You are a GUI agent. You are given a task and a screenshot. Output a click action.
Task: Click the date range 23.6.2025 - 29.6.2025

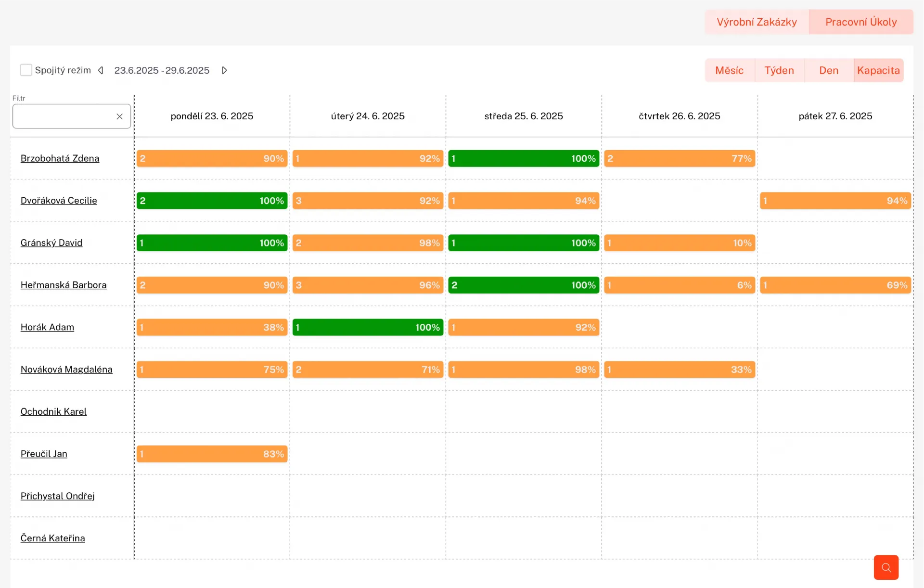(x=162, y=70)
